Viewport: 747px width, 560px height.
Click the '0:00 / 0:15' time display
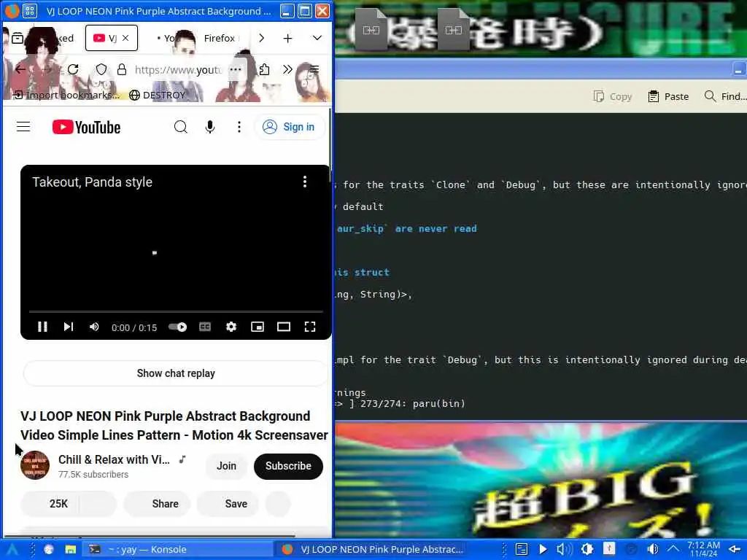tap(134, 327)
